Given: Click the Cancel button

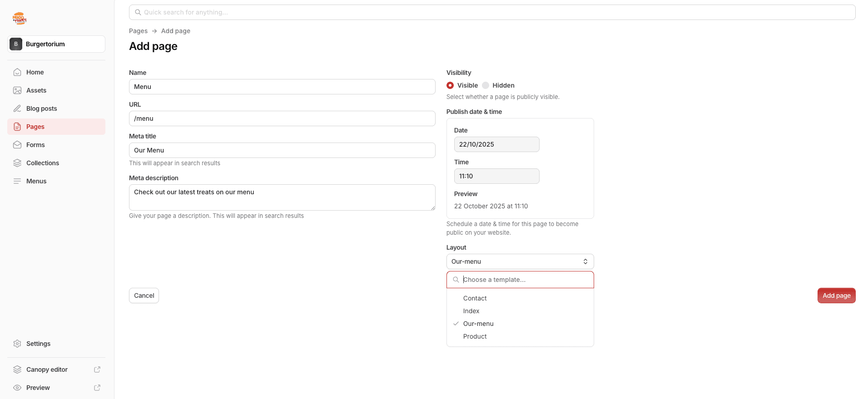Looking at the screenshot, I should point(144,296).
